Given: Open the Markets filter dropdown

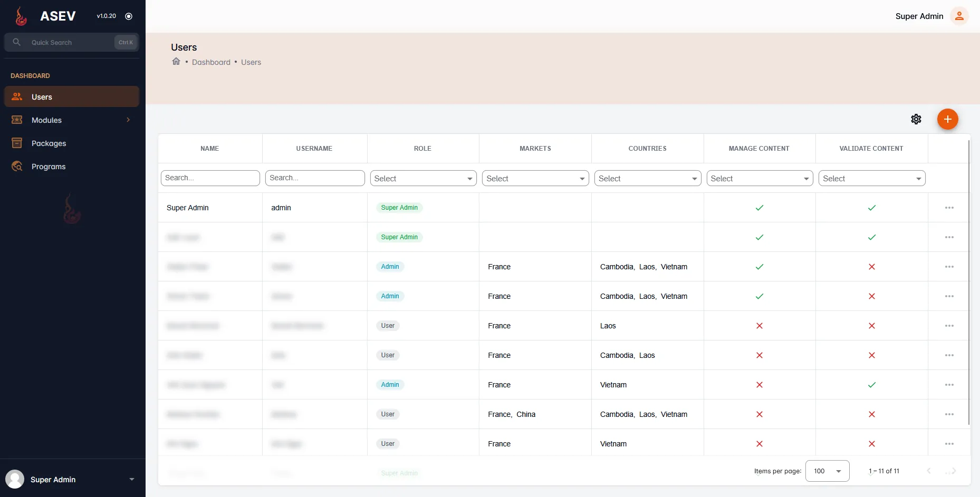Looking at the screenshot, I should click(x=535, y=178).
